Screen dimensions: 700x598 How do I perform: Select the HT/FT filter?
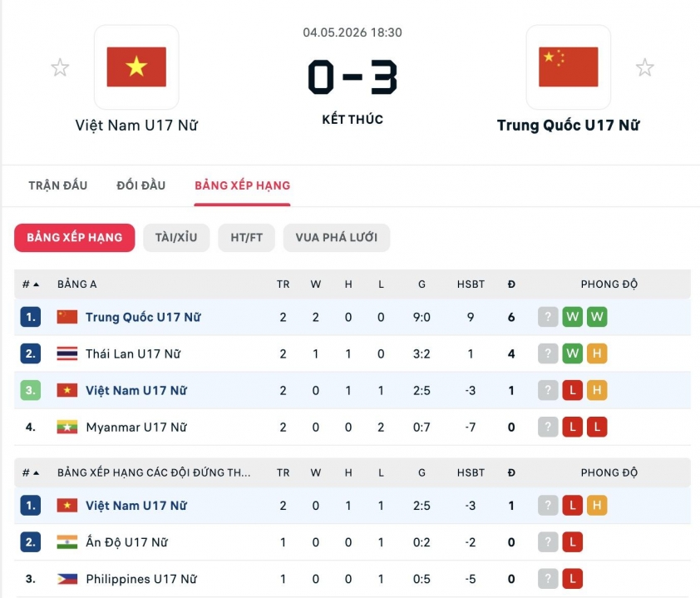(x=246, y=238)
